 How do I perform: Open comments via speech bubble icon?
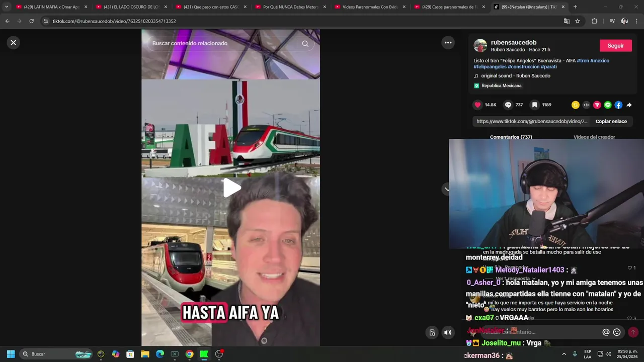click(508, 105)
